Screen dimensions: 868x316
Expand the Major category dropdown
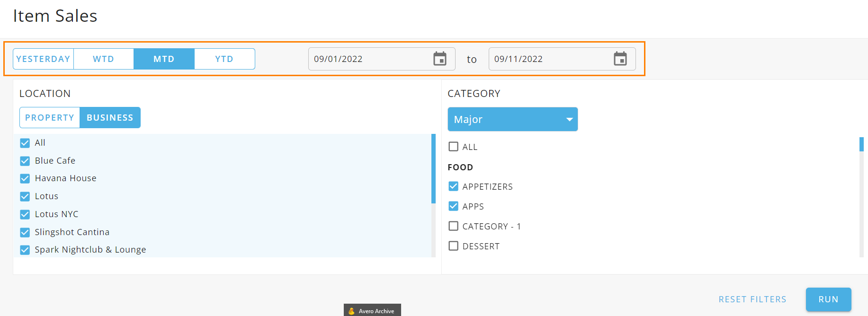click(512, 119)
